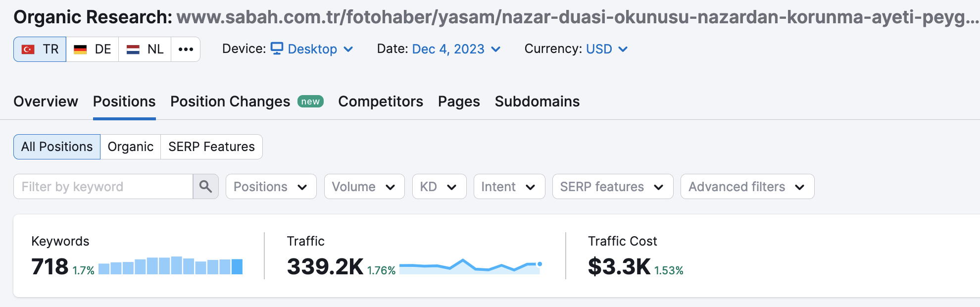Expand the Volume filter dropdown

pyautogui.click(x=364, y=187)
